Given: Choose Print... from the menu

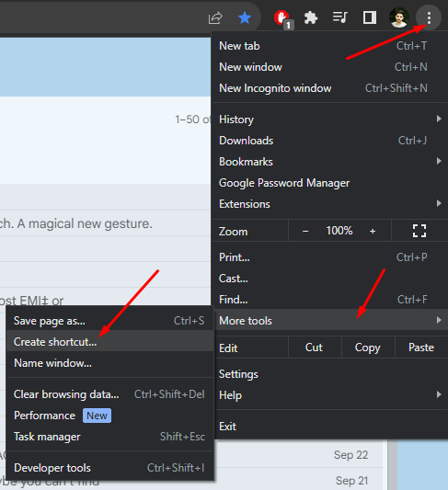Looking at the screenshot, I should pos(330,257).
